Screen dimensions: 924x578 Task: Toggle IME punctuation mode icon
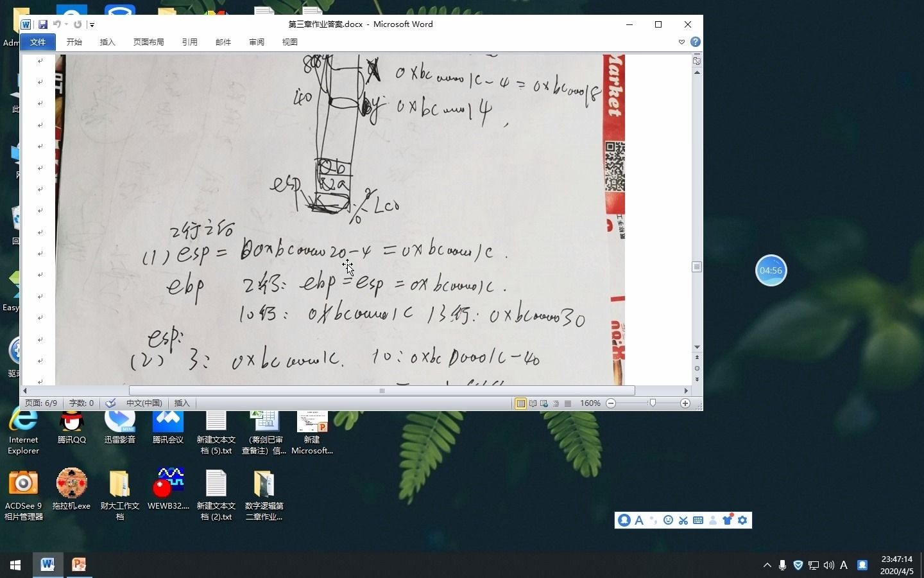tap(654, 520)
